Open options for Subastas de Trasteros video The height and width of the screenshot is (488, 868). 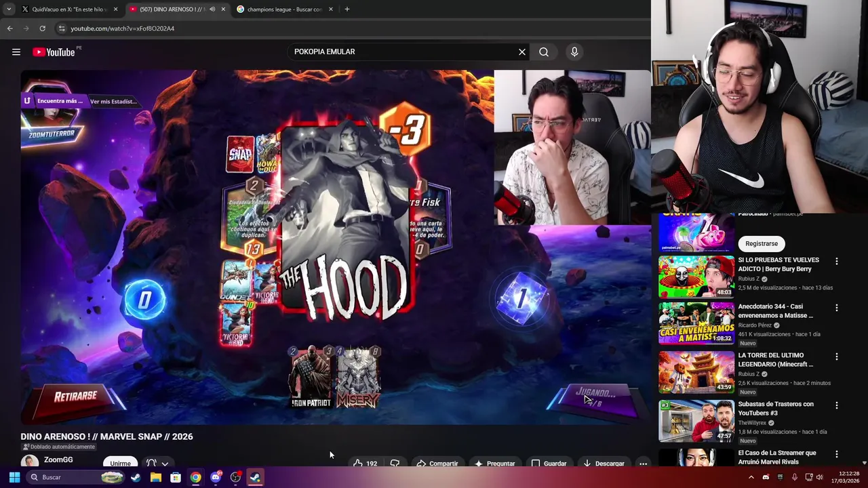click(x=836, y=405)
